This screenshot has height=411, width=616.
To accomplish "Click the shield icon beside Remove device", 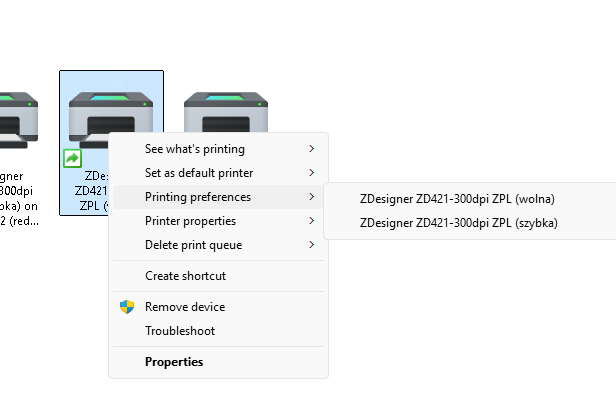I will point(127,307).
